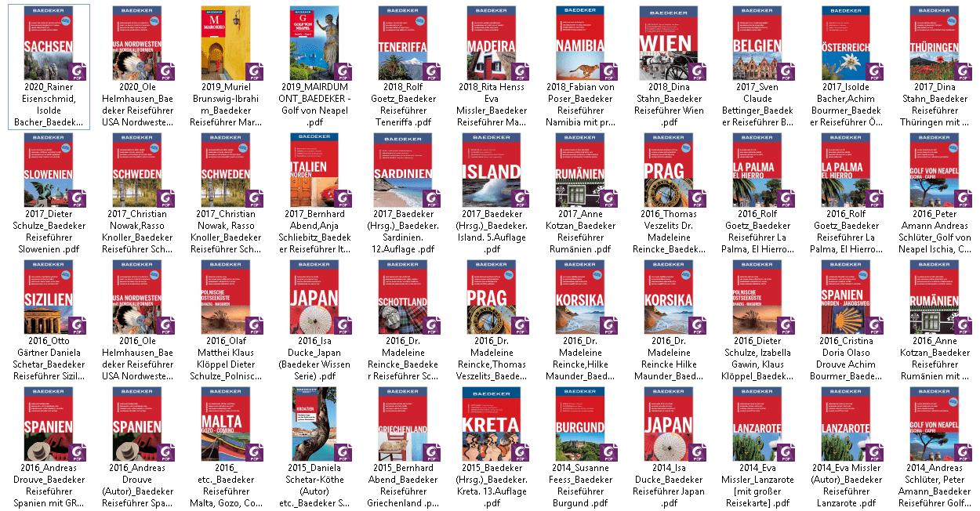The height and width of the screenshot is (511, 980).
Task: Click the 2020 USA Nordwesten guide cover
Action: tap(138, 42)
